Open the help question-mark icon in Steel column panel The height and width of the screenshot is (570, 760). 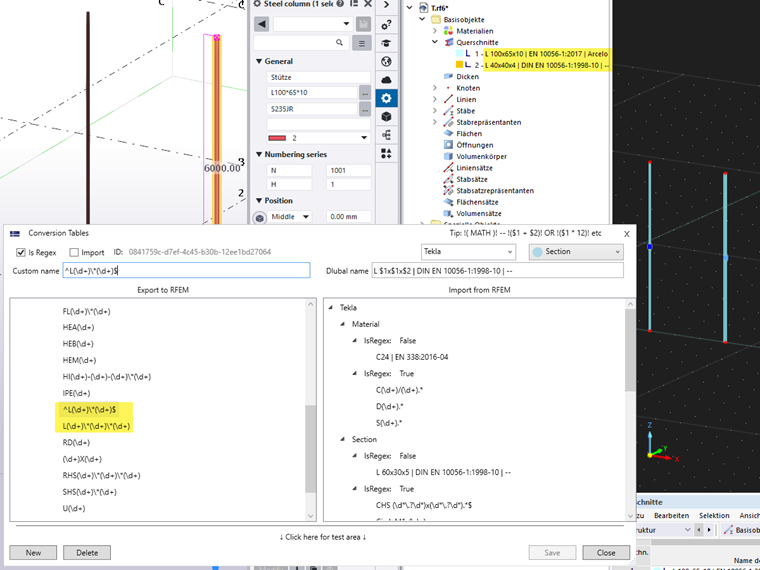340,4
